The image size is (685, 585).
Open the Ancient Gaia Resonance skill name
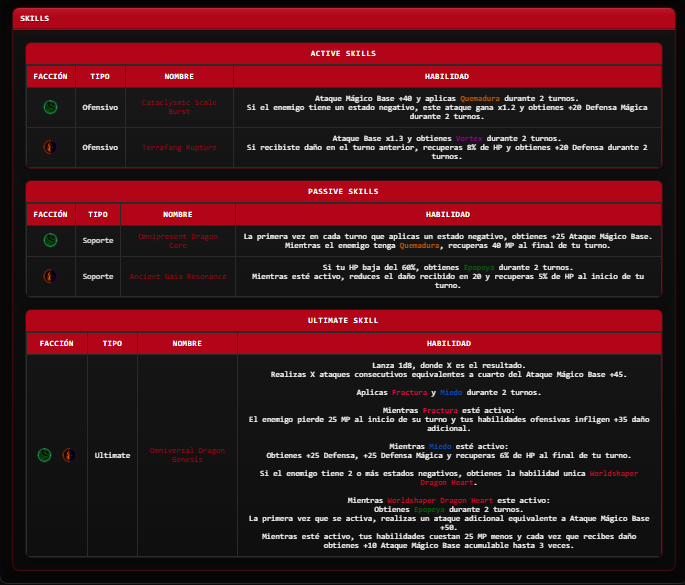point(178,277)
